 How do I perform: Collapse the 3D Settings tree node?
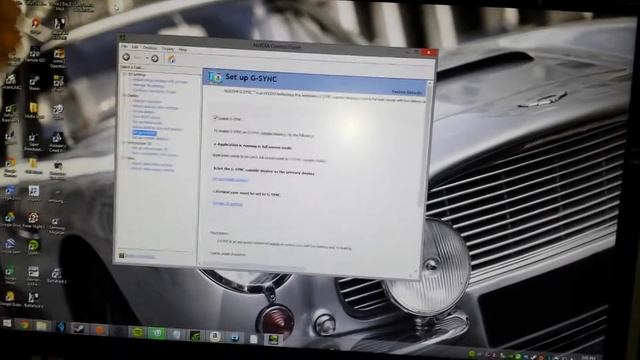(125, 74)
